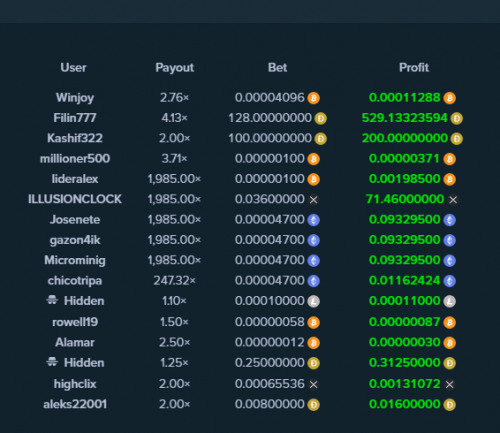Screen dimensions: 500x433
Task: Click the 247.32× payout value
Action: coord(174,281)
